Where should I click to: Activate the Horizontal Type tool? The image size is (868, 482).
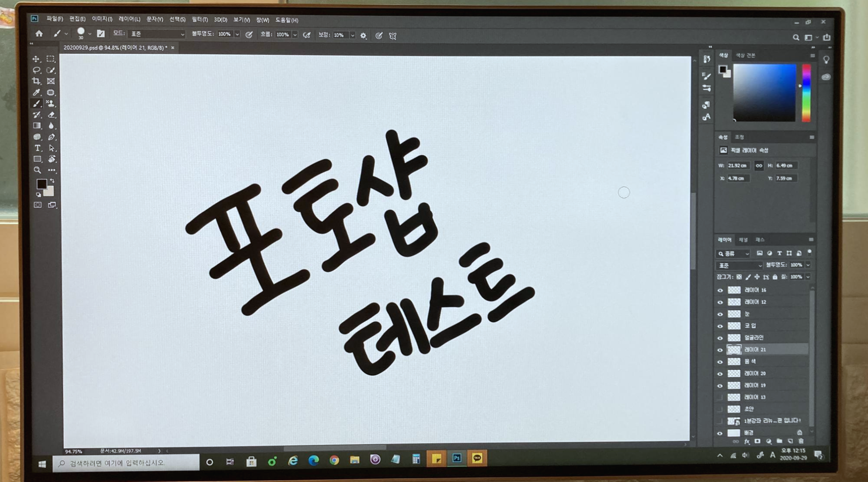point(37,148)
